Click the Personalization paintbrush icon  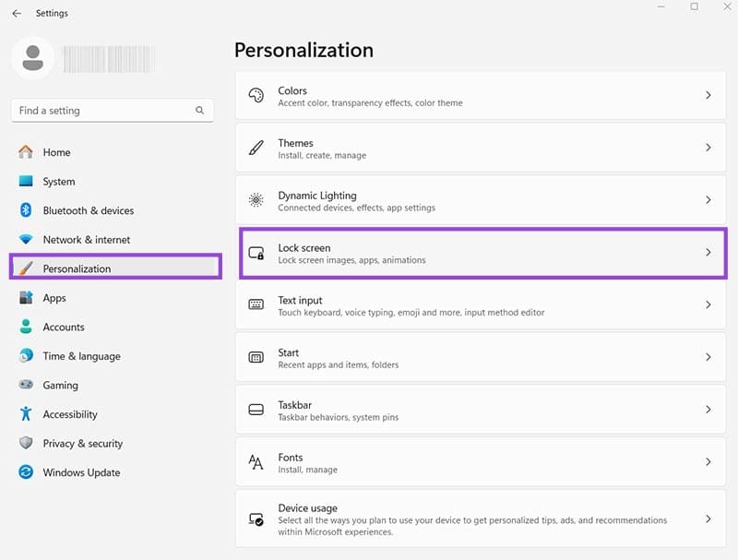pyautogui.click(x=26, y=268)
